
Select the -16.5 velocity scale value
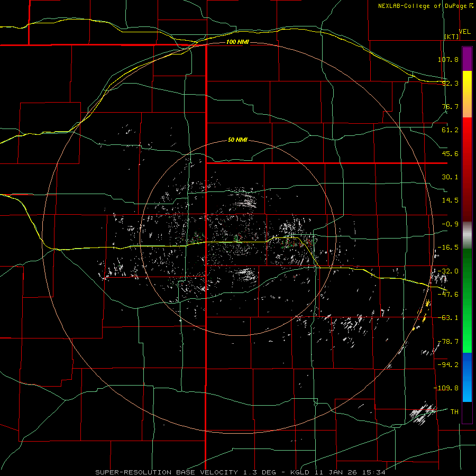pos(448,248)
